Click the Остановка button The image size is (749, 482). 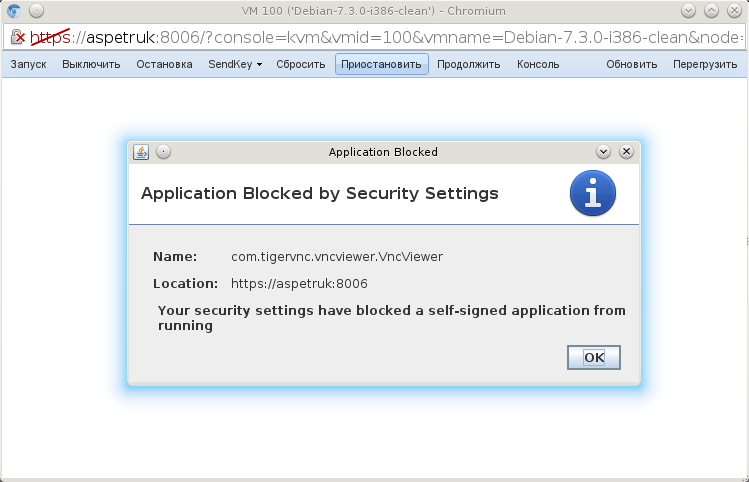pos(164,65)
